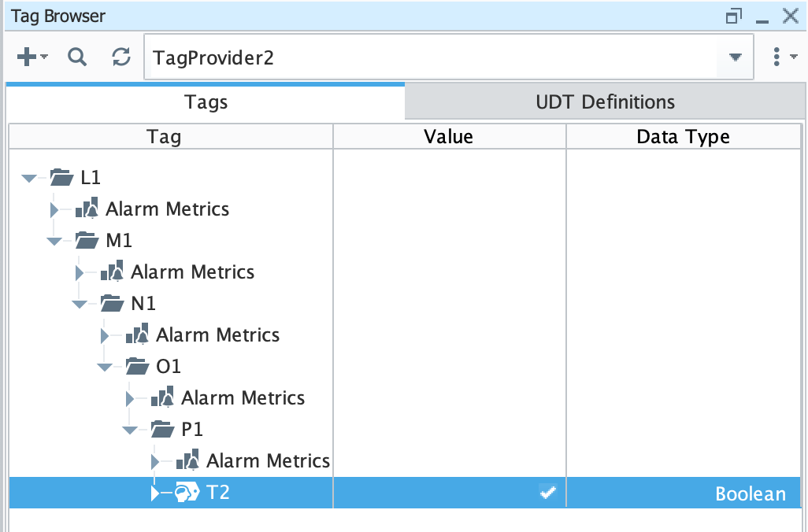Viewport: 808px width, 532px height.
Task: Collapse the O1 folder node
Action: tap(105, 367)
